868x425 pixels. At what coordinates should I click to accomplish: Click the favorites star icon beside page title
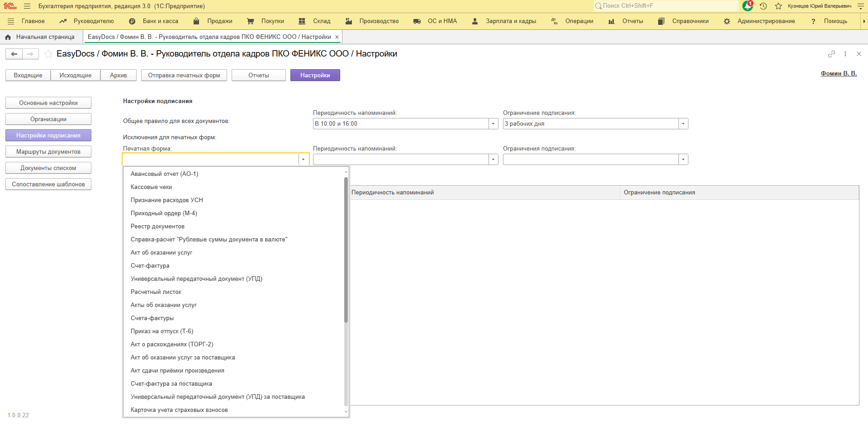coord(48,54)
